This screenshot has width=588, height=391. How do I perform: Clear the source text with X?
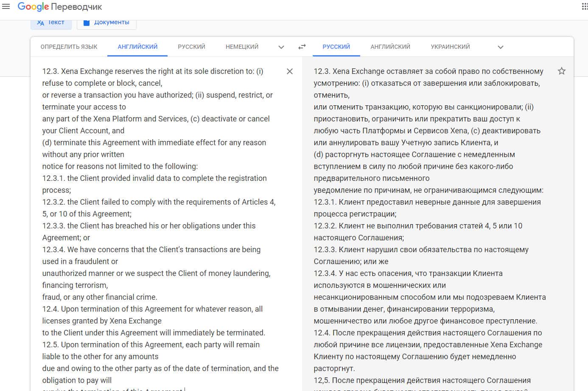(x=290, y=71)
